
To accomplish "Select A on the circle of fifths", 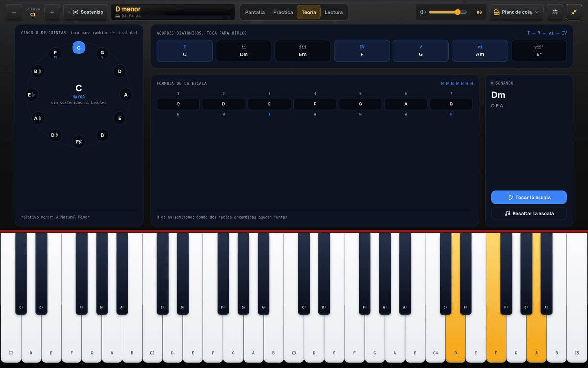I will tap(126, 95).
